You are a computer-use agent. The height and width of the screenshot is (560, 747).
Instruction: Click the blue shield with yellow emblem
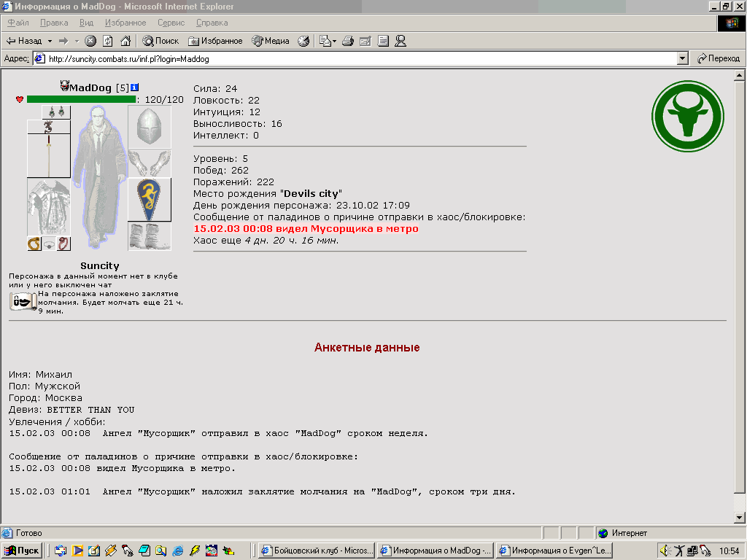[x=150, y=200]
